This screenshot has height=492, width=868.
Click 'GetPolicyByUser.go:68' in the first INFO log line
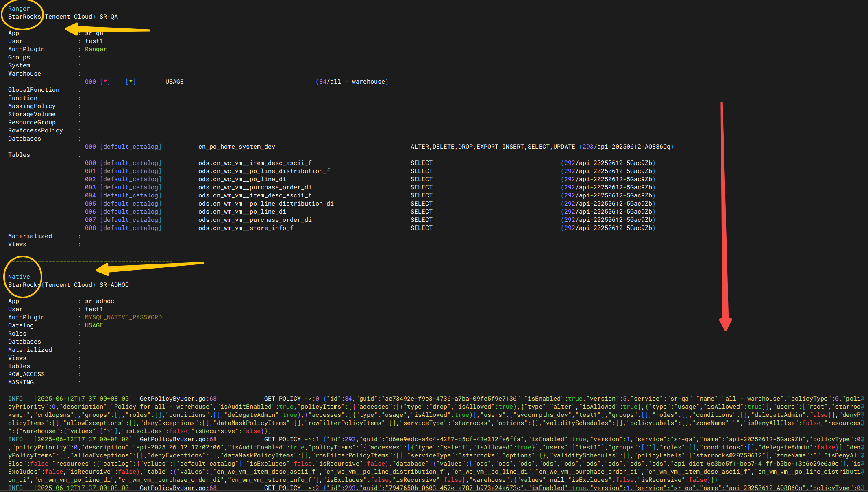point(178,399)
